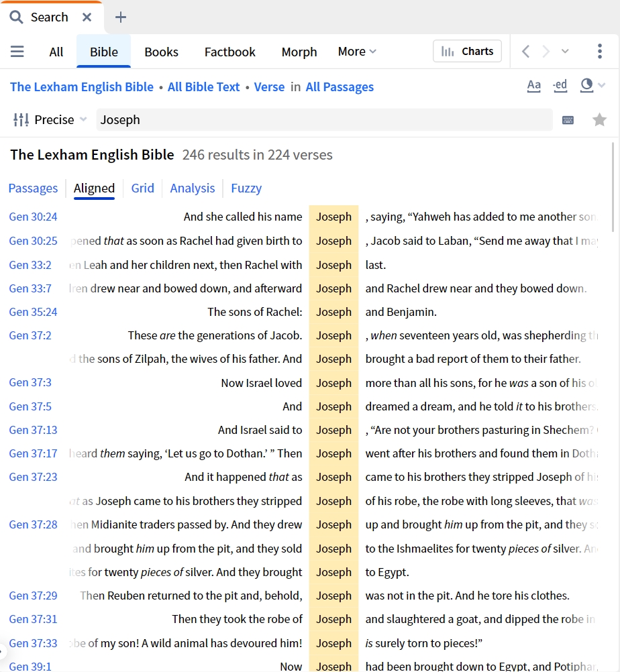Open the Gen 37:23 reference
The width and height of the screenshot is (620, 672).
[33, 477]
